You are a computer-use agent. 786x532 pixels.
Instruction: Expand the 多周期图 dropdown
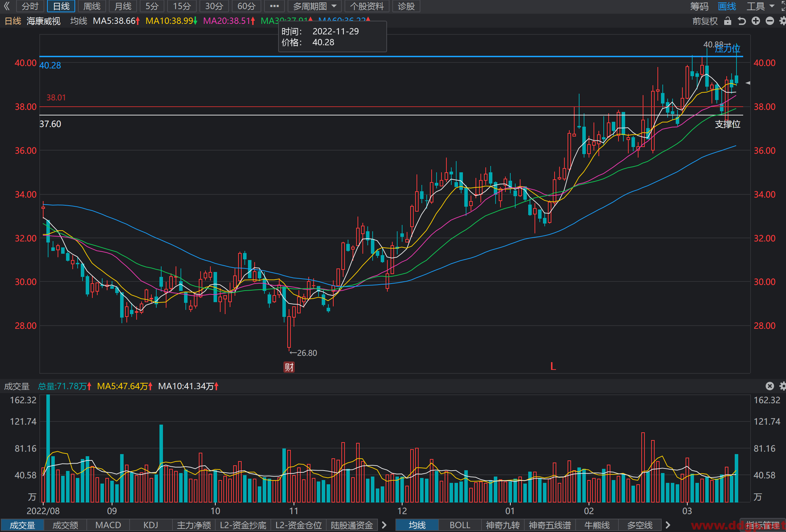tap(315, 6)
